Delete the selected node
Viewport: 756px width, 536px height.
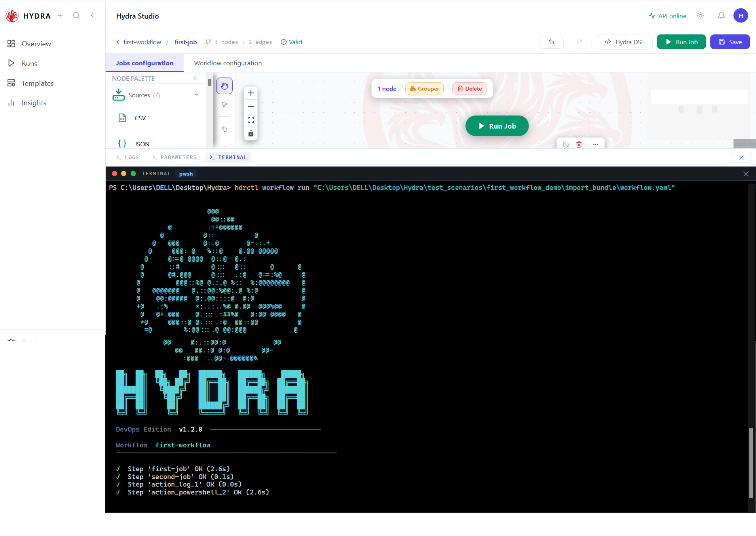pos(469,89)
